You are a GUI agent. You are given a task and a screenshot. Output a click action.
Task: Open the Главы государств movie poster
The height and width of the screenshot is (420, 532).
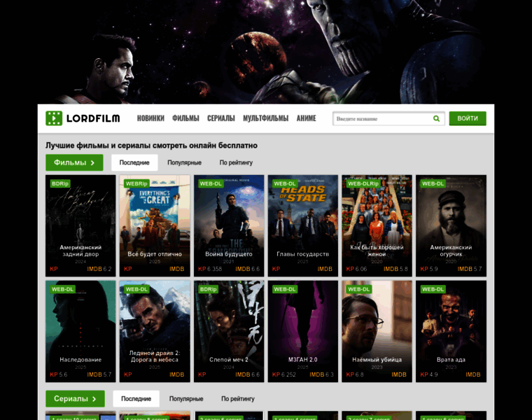point(302,225)
